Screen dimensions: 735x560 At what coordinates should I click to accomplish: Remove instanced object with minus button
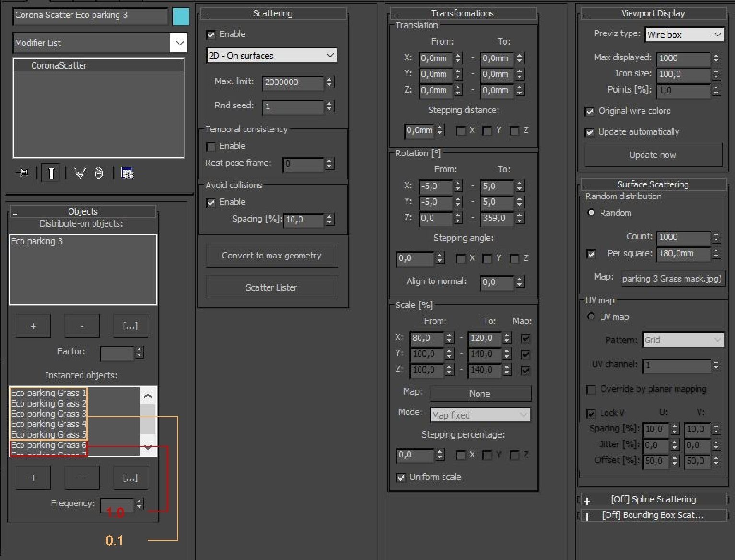point(82,478)
